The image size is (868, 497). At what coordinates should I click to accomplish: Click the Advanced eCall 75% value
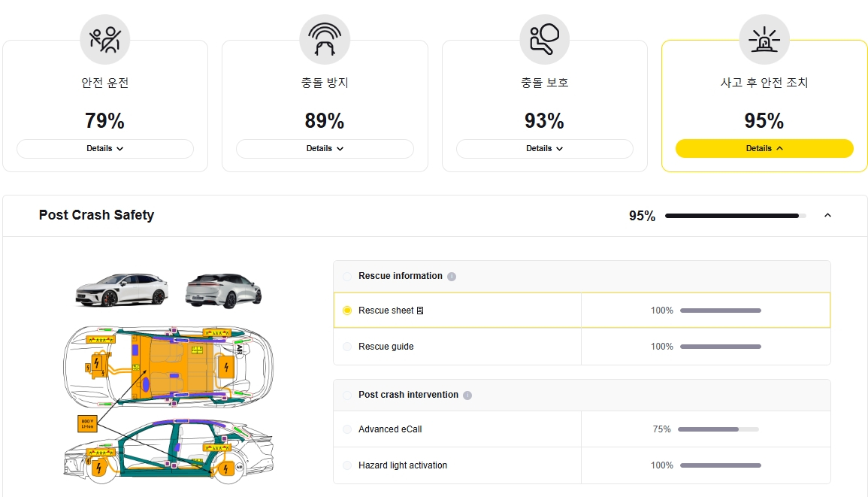click(661, 429)
